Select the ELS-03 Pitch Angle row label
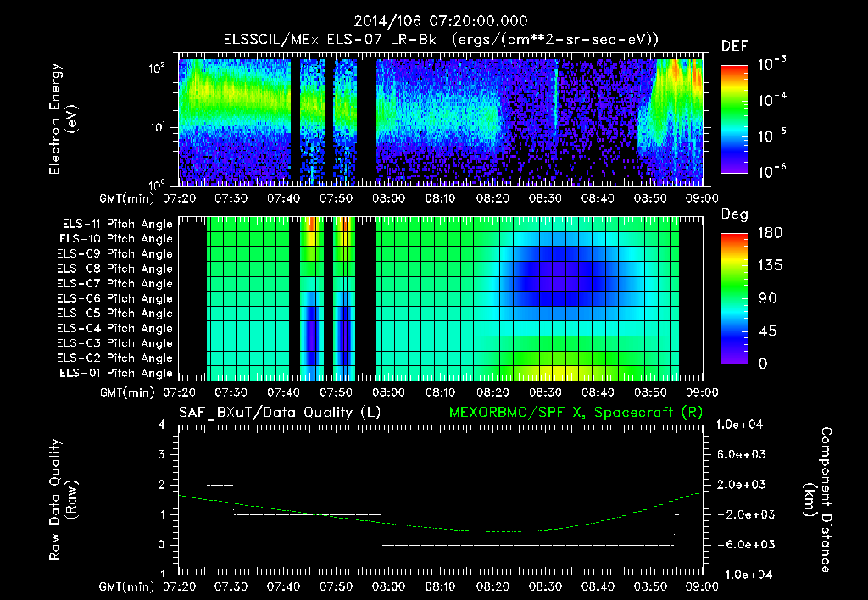The image size is (868, 600). pyautogui.click(x=115, y=343)
